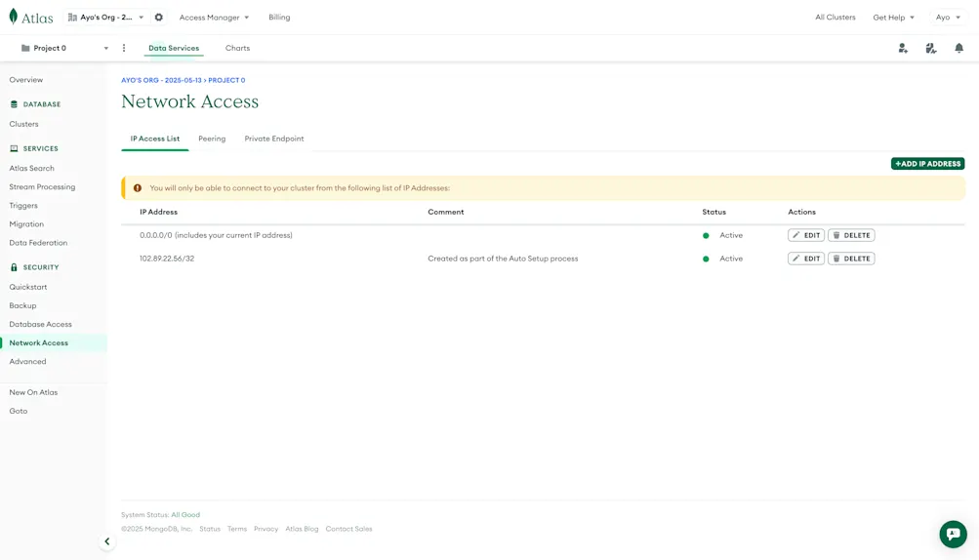Viewport: 979px width, 560px height.
Task: Open the project options kebab menu
Action: (x=124, y=48)
